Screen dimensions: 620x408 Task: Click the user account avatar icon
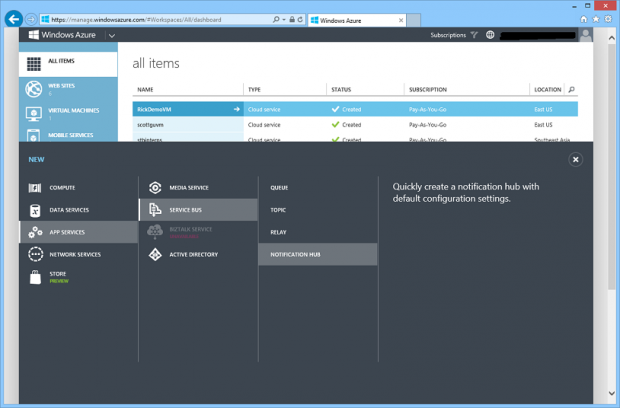[586, 35]
